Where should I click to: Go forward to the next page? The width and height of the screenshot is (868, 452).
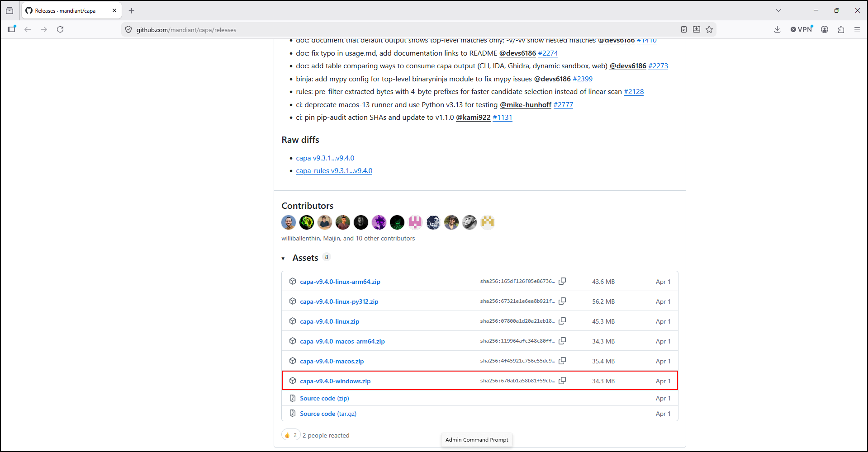click(x=44, y=29)
